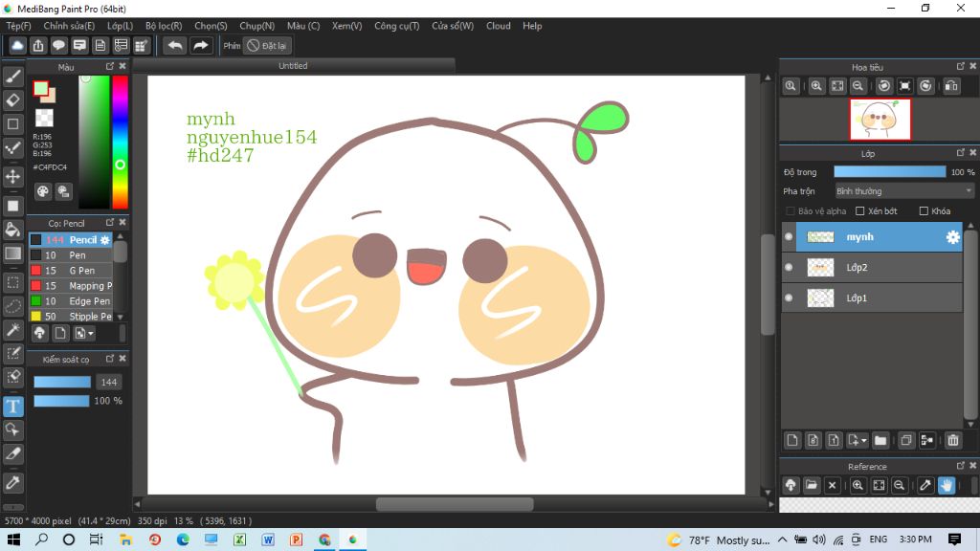The image size is (980, 551).
Task: Select the Eraser tool
Action: pos(13,99)
